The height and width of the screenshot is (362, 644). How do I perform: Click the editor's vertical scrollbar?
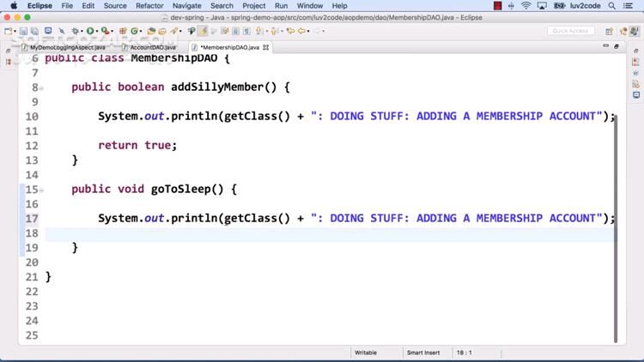(x=616, y=223)
